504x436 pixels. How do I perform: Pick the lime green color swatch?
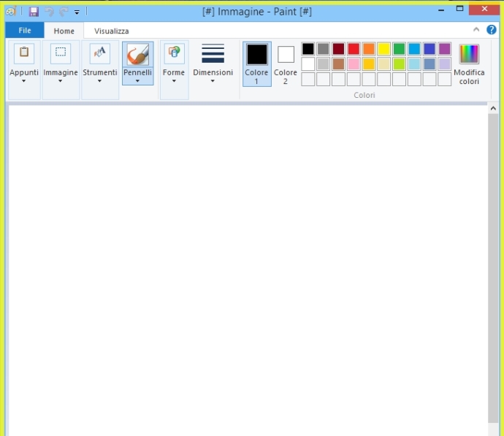tap(399, 64)
